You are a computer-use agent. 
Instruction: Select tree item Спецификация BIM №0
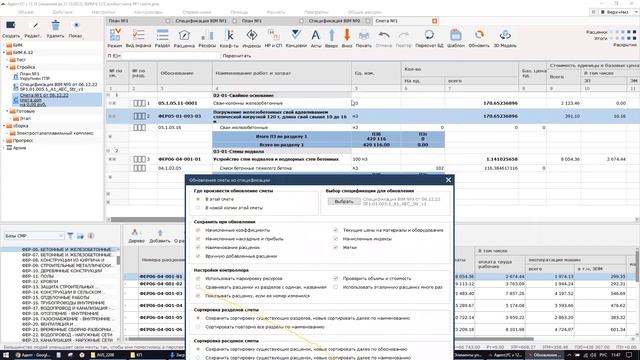coord(58,87)
